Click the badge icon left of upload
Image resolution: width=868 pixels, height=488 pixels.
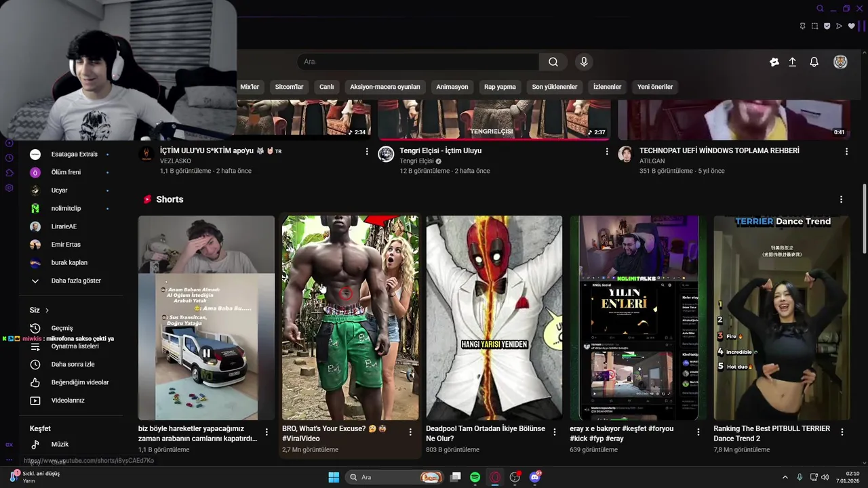click(774, 62)
